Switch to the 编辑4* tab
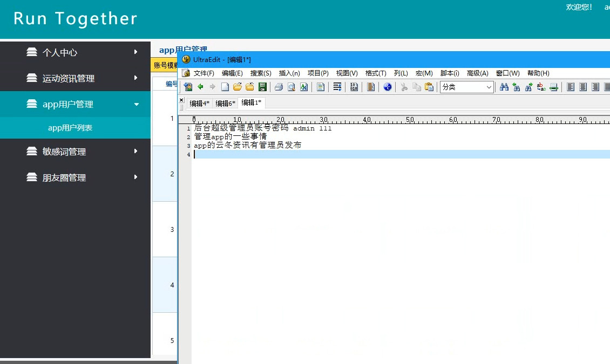Image resolution: width=610 pixels, height=364 pixels. coord(200,104)
